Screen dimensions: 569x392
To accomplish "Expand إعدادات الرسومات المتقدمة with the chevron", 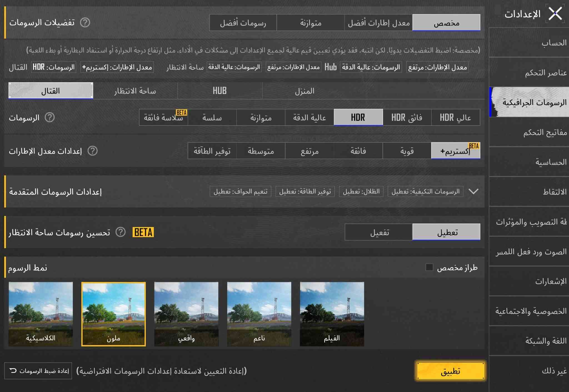I will coord(473,191).
